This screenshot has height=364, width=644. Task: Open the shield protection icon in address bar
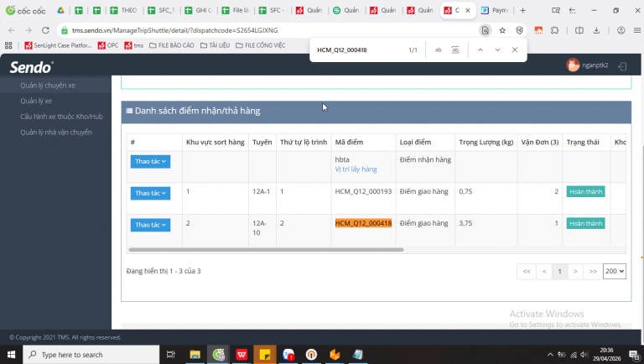520,30
